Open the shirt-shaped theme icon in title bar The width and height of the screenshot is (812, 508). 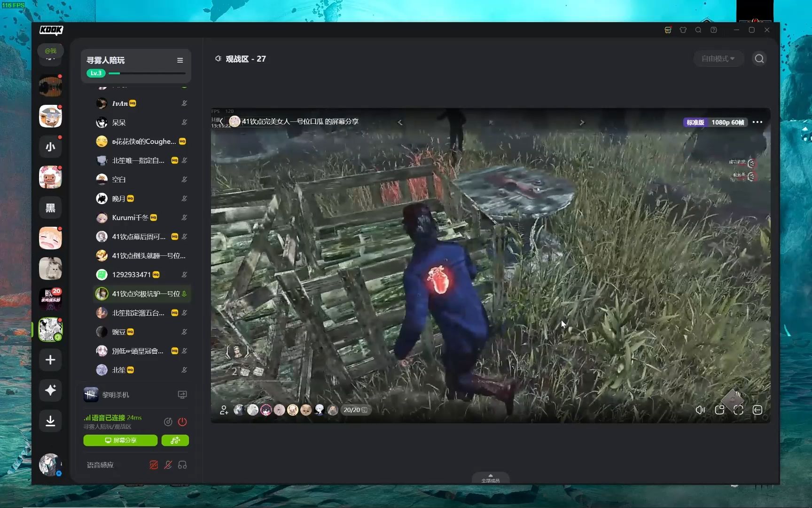pyautogui.click(x=683, y=30)
